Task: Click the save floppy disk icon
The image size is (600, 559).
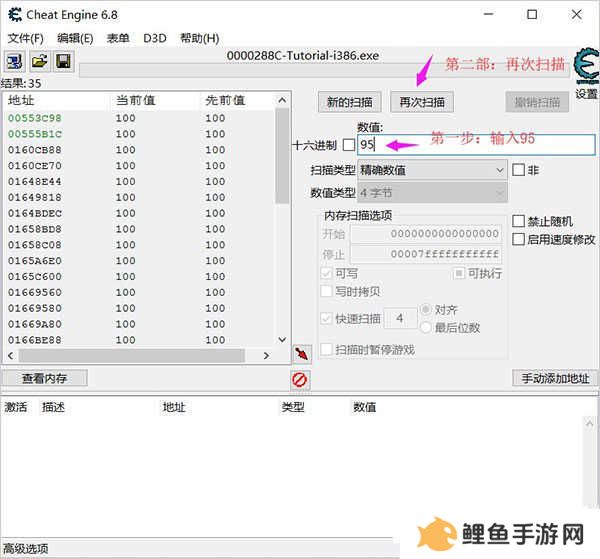Action: [x=63, y=61]
